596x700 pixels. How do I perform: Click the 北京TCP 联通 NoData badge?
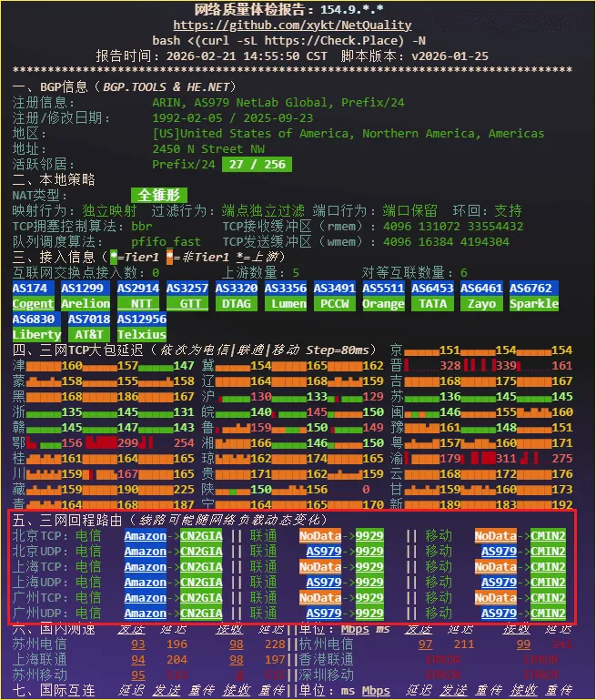320,536
